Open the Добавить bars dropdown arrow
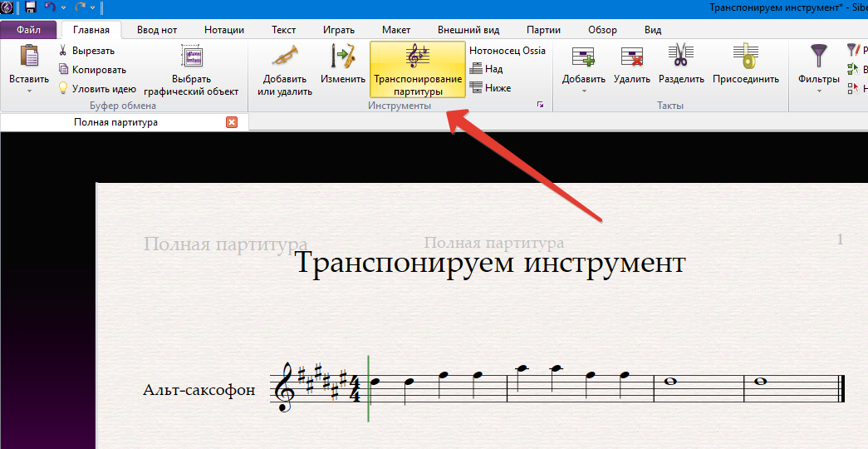 coord(583,91)
